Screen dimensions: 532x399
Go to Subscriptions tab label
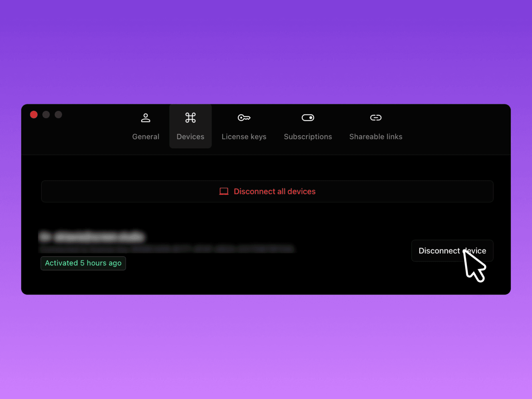pos(308,137)
